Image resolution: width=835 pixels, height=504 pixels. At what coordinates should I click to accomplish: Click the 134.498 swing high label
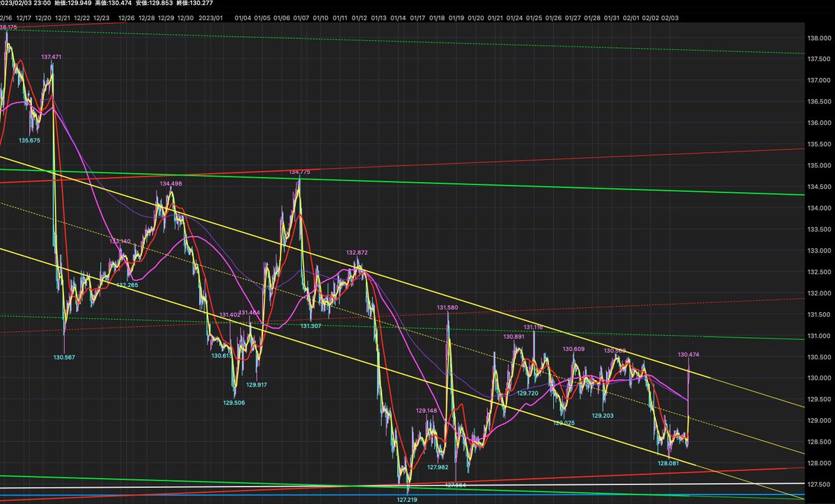(x=170, y=184)
